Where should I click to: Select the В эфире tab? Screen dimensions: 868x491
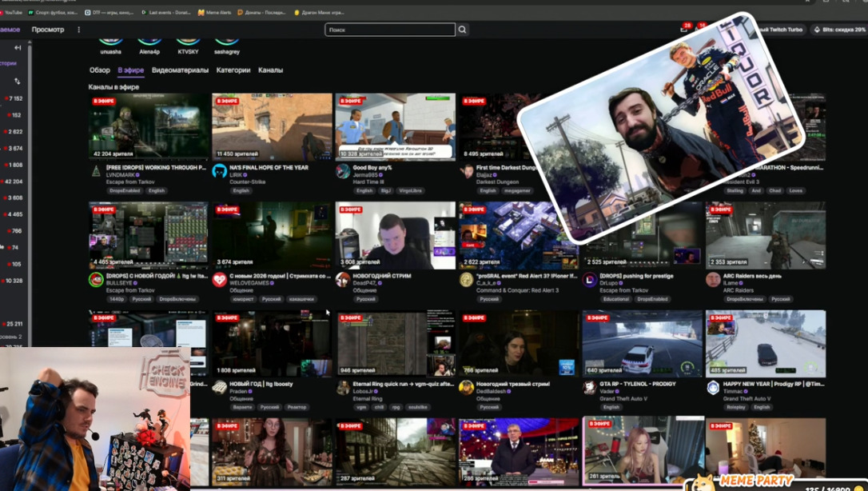coord(130,70)
